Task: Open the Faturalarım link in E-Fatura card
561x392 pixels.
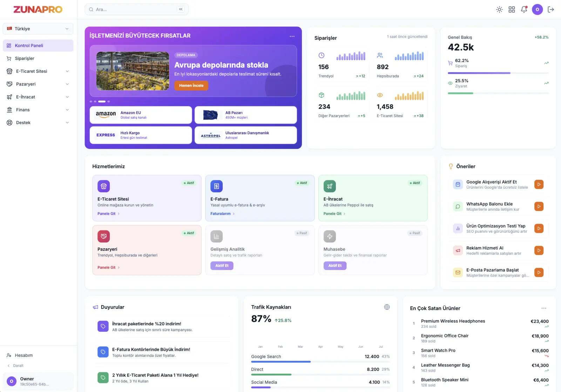Action: 223,214
